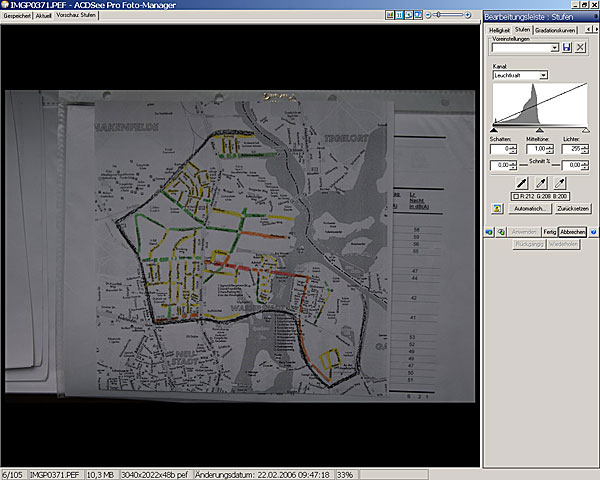600x480 pixels.
Task: Select the gray point (midtone) eyedropper
Action: [x=541, y=184]
